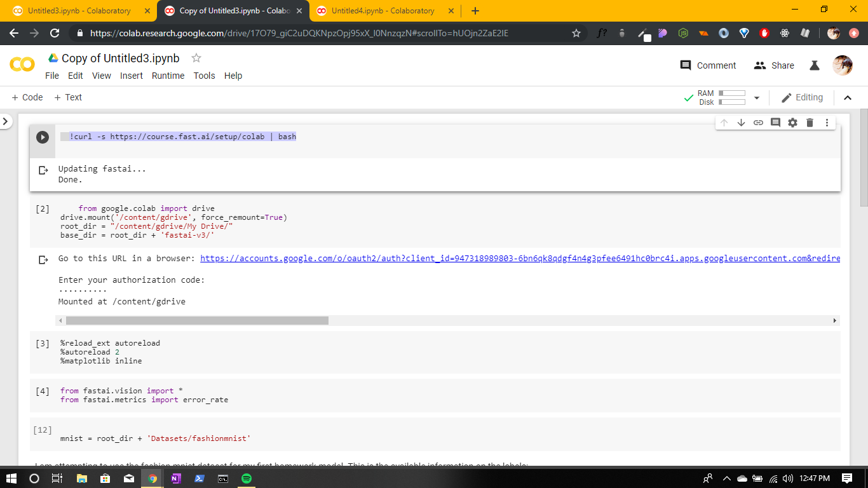868x488 pixels.
Task: Open the Colab account avatar
Action: point(843,65)
